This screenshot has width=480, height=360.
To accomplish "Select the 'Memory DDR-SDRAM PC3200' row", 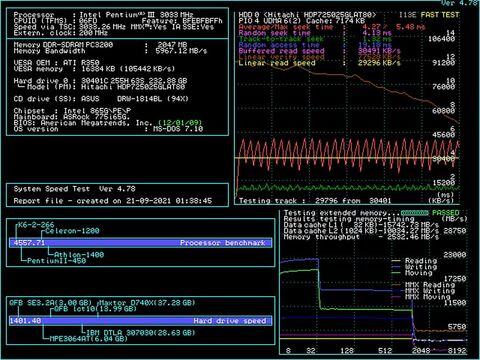I will click(100, 45).
